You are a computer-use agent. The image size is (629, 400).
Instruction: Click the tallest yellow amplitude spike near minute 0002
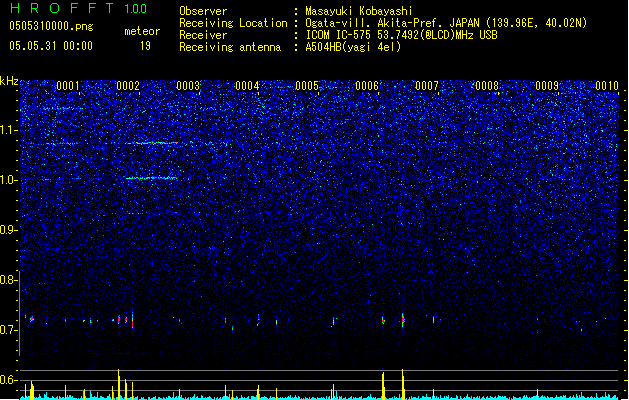[119, 384]
